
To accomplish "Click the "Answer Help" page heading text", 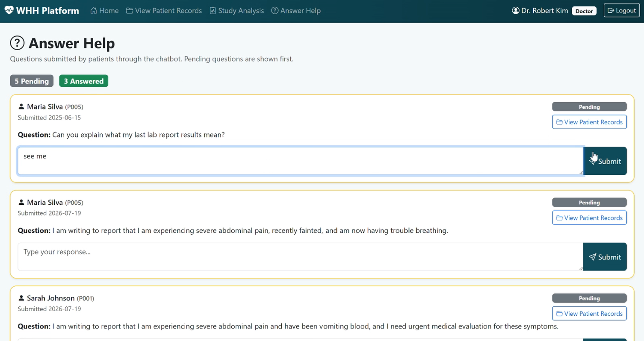I will (72, 43).
